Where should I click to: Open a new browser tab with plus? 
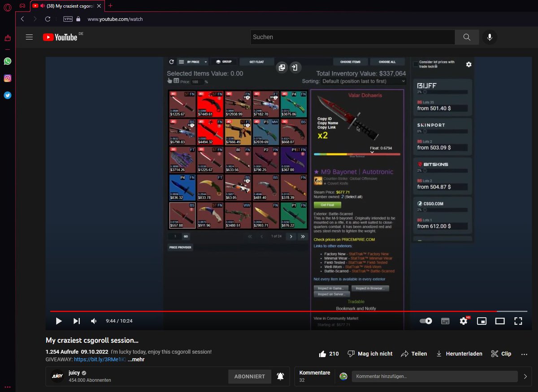[x=110, y=6]
